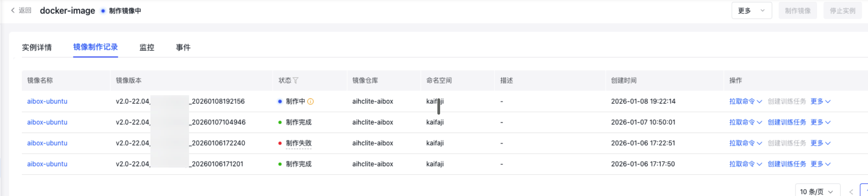Click 创建训练任务 for the 2026-01-06 17:17:50 record
Image resolution: width=868 pixels, height=196 pixels.
pos(787,164)
